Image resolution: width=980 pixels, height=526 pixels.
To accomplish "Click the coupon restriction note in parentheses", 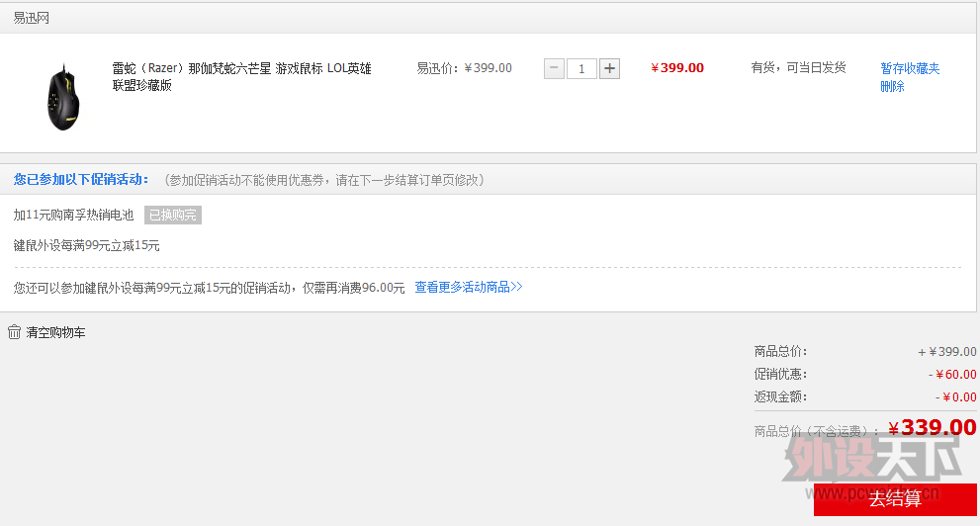I will coord(323,180).
